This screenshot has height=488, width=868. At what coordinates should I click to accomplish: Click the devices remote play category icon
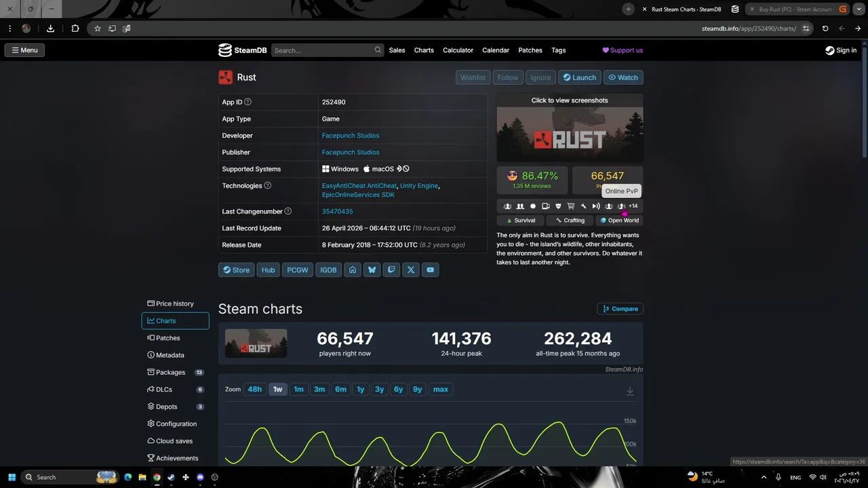click(546, 206)
